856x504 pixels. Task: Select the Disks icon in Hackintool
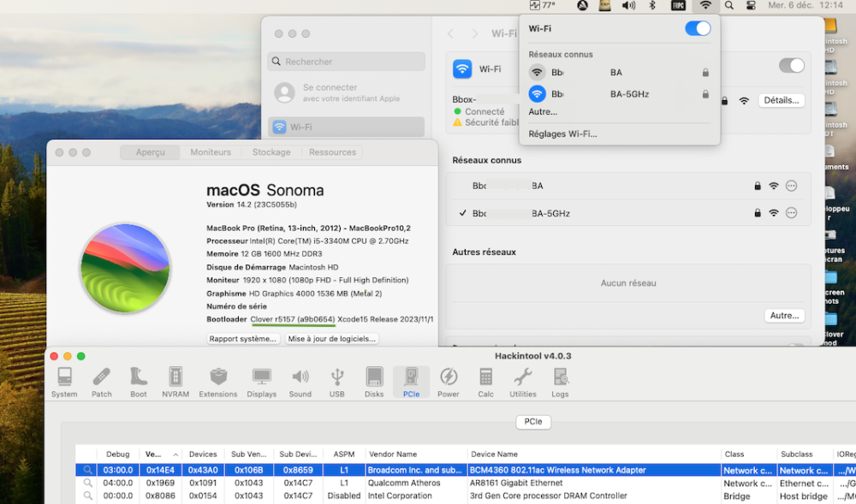tap(374, 382)
